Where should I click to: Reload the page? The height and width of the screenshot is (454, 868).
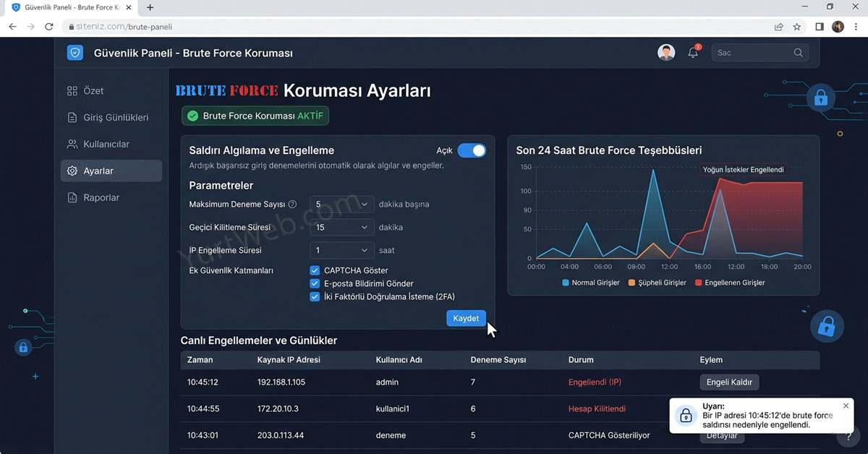(x=49, y=27)
